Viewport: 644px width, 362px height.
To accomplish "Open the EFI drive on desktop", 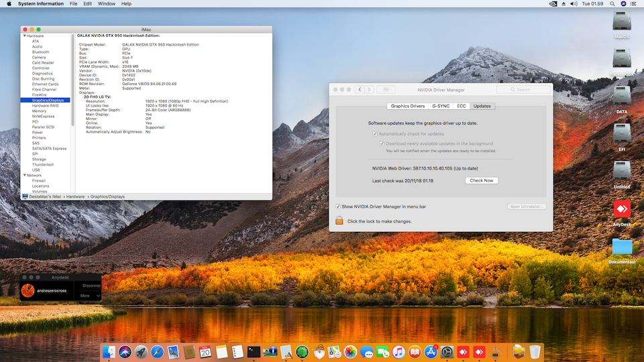I will pos(622,134).
